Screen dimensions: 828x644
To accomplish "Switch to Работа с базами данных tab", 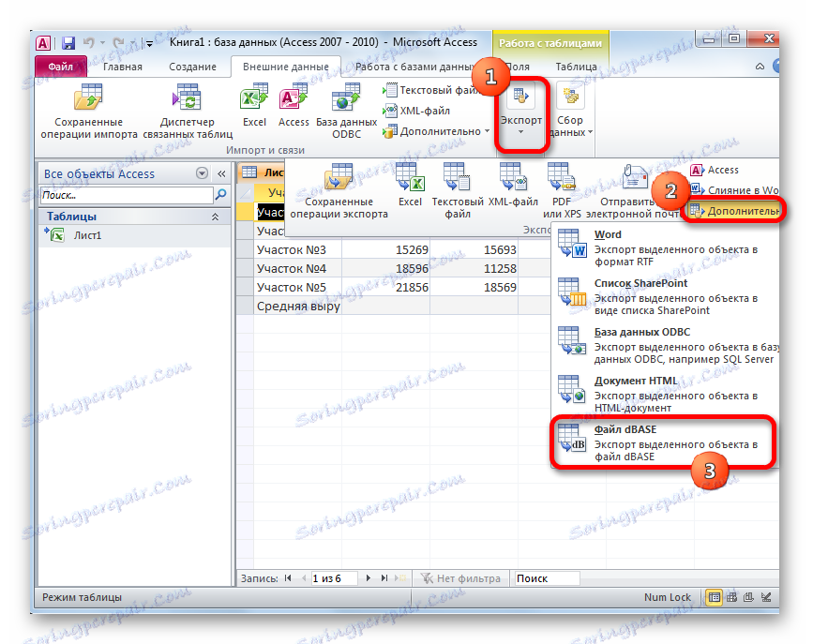I will [x=415, y=67].
